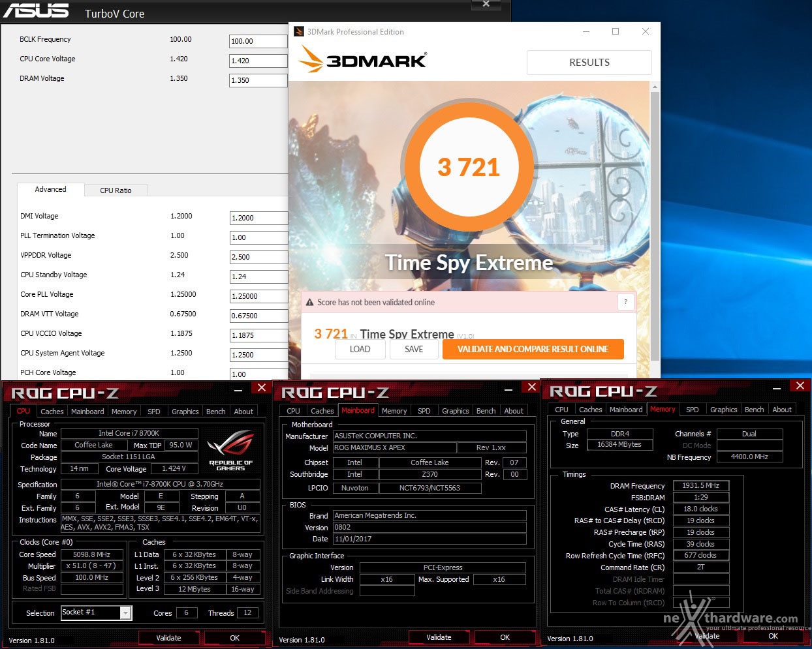This screenshot has width=812, height=649.
Task: Click the LOAD button in 3DMark
Action: click(x=360, y=349)
